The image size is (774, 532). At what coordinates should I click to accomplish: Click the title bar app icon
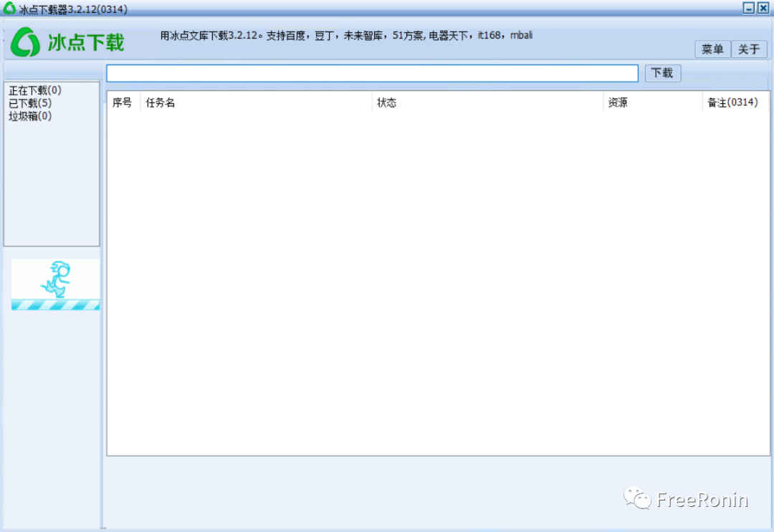point(9,8)
